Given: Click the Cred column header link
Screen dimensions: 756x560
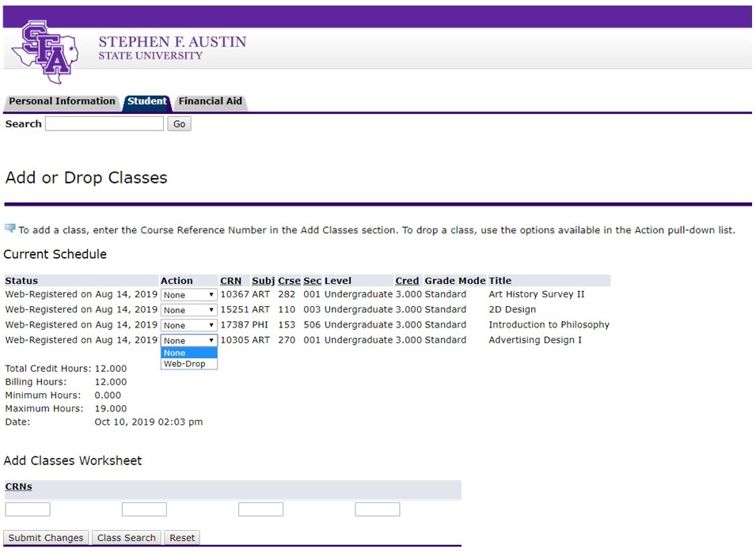Looking at the screenshot, I should click(x=407, y=281).
